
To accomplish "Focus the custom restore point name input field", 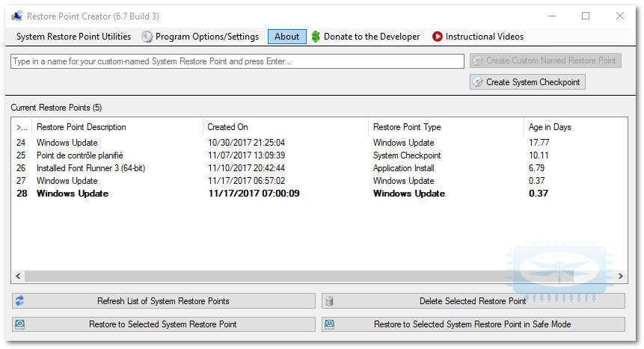I will coord(237,61).
